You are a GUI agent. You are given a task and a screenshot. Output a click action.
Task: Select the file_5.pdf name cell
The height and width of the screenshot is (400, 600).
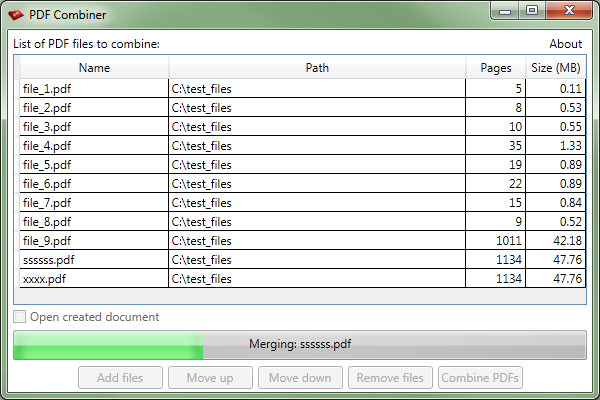tap(94, 165)
